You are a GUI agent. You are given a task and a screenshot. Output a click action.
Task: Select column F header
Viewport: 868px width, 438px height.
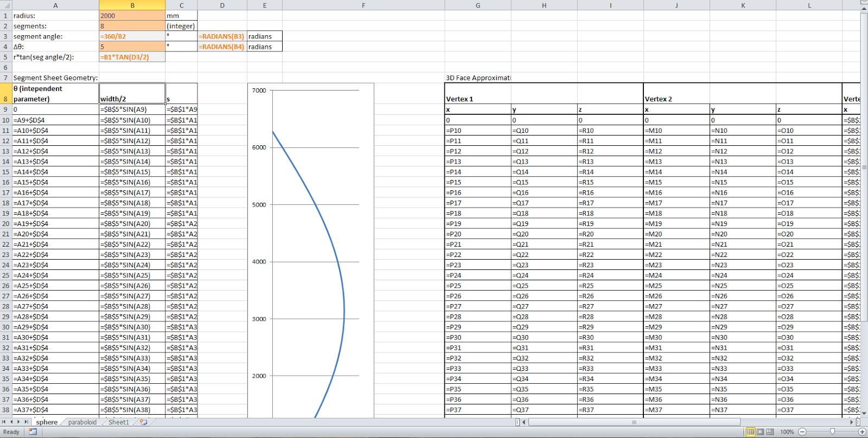pos(363,5)
